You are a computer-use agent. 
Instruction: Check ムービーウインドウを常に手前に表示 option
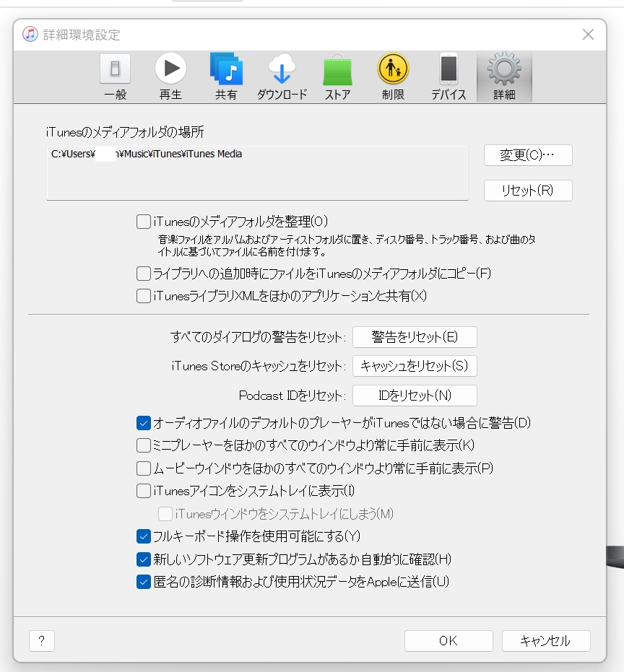point(144,468)
